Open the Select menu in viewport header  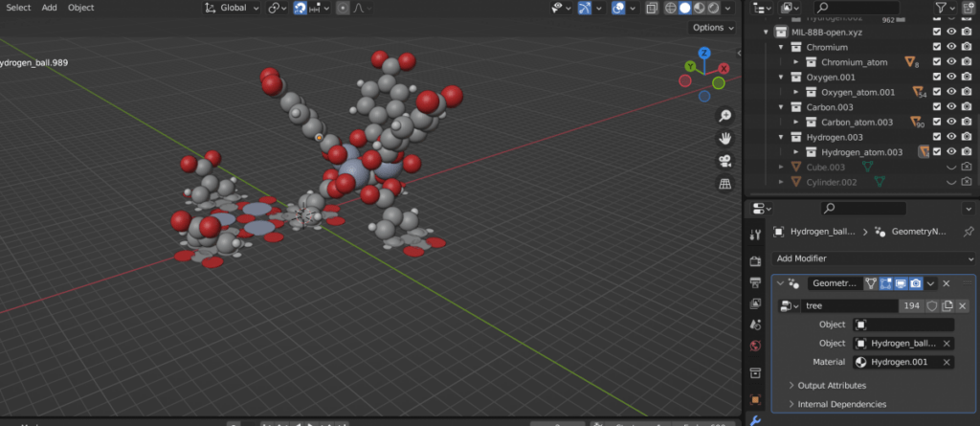[18, 8]
